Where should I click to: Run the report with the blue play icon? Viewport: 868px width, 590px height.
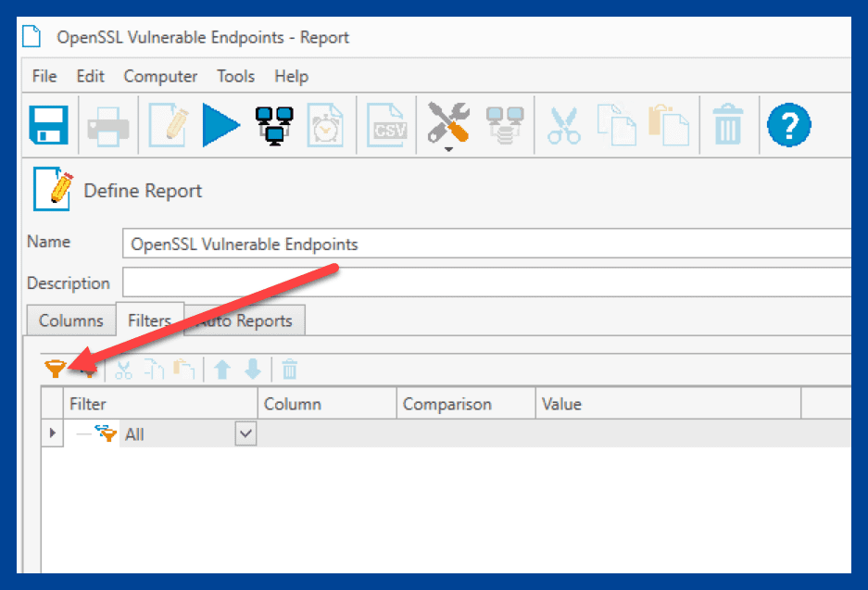tap(220, 125)
